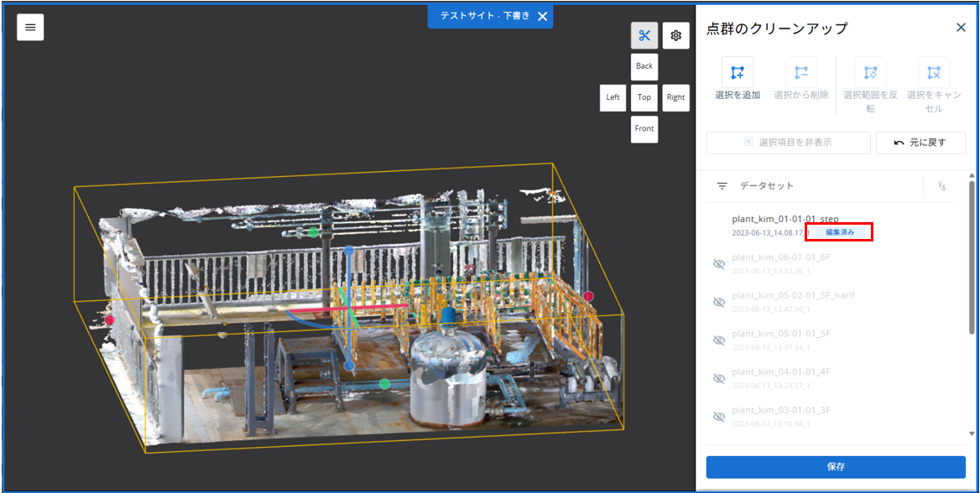Switch to the Front view
Image resolution: width=980 pixels, height=493 pixels.
pyautogui.click(x=644, y=129)
